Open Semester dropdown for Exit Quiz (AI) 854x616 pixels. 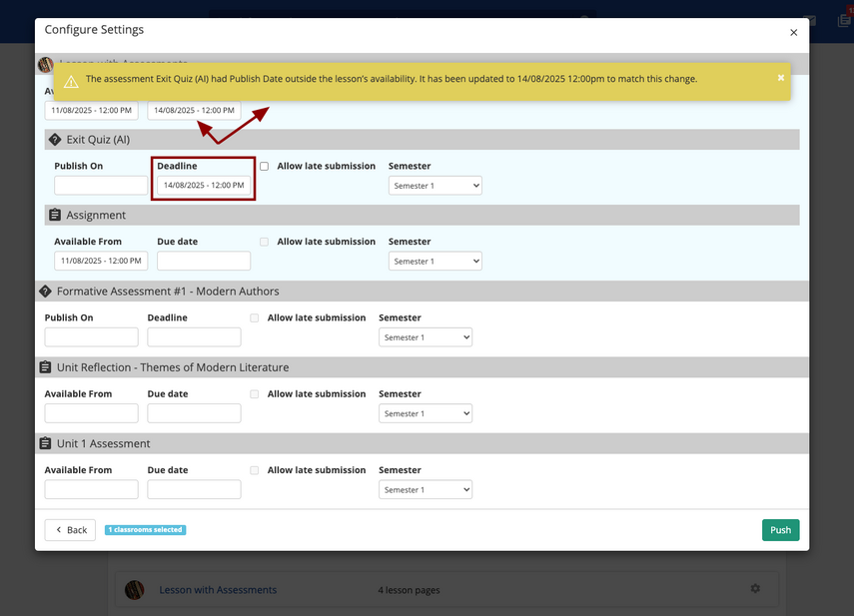click(x=434, y=186)
